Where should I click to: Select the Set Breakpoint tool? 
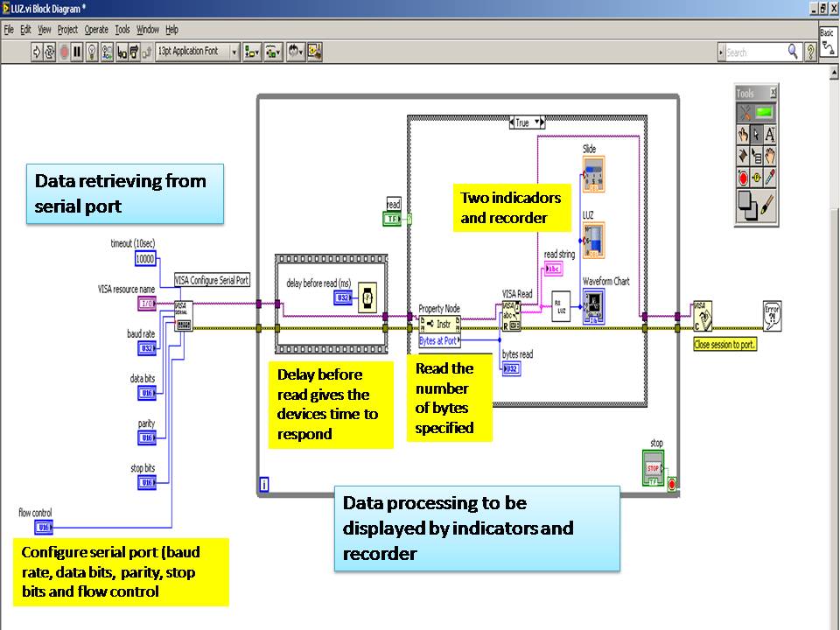coord(743,178)
